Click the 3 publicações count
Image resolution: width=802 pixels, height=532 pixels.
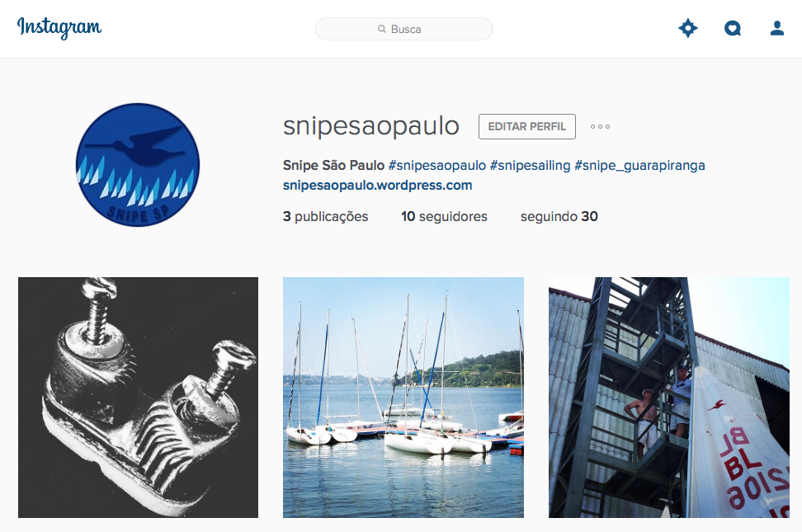(325, 216)
